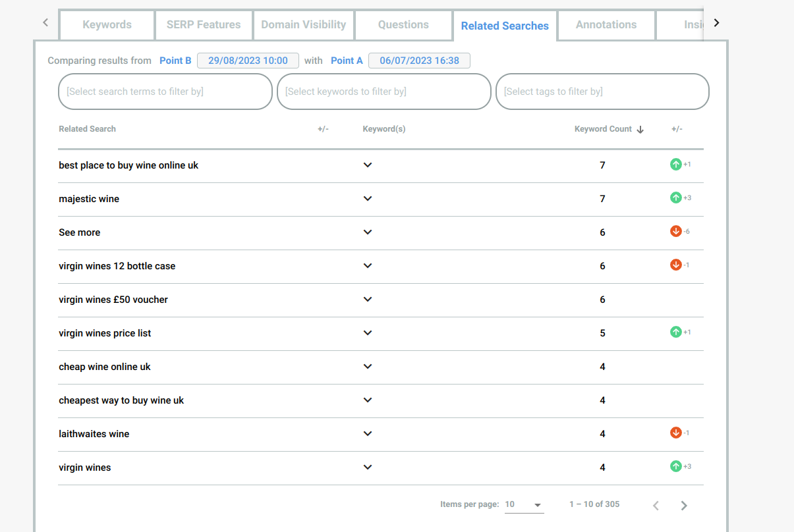Select 'virgin wines price list' text
This screenshot has height=532, width=794.
(x=105, y=333)
